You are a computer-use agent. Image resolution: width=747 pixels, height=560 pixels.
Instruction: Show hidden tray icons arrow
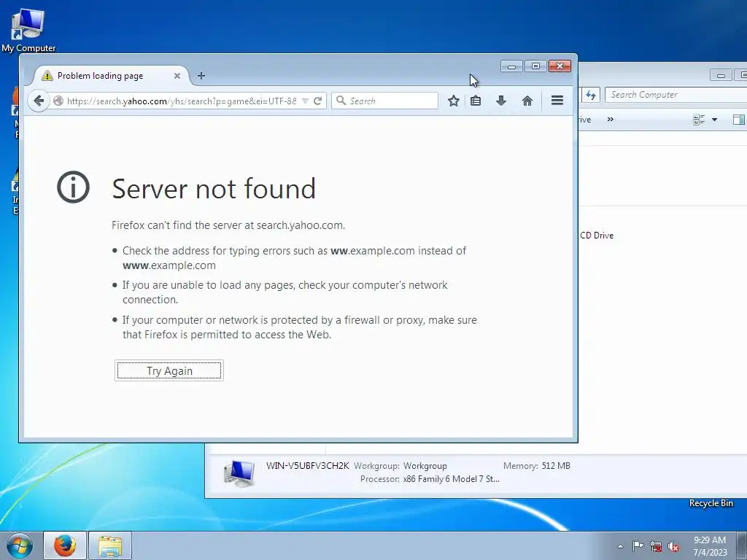tap(620, 546)
